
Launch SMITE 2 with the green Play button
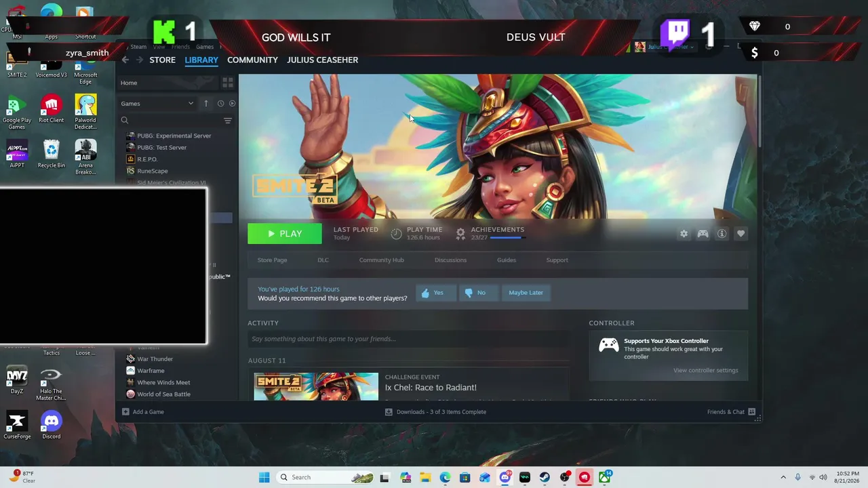(x=285, y=234)
